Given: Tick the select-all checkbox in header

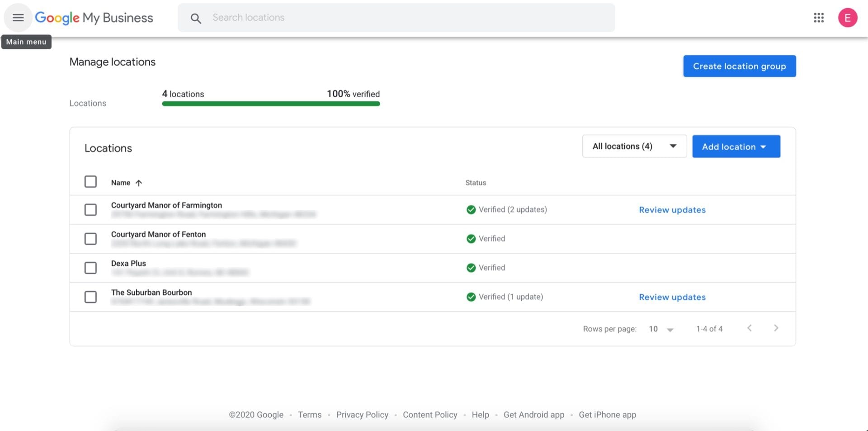Looking at the screenshot, I should (90, 182).
